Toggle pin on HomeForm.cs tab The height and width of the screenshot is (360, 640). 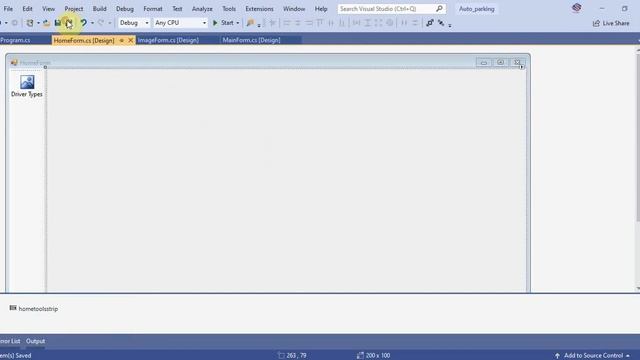[x=122, y=40]
